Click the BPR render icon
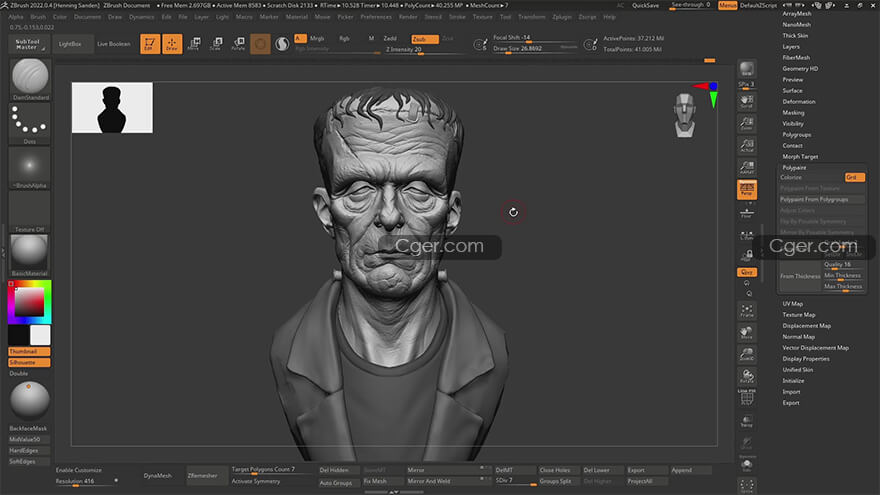 pos(746,69)
